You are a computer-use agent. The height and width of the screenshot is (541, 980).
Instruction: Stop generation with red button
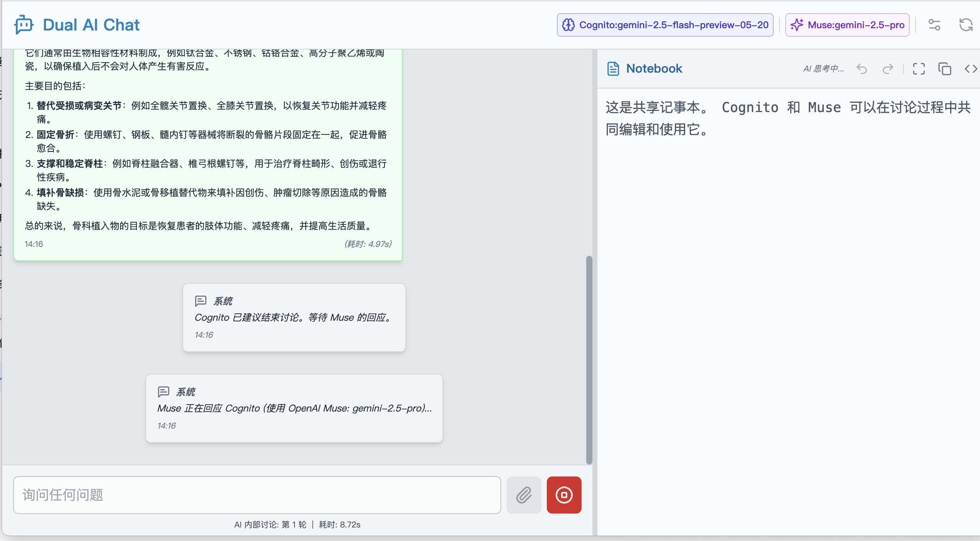pyautogui.click(x=564, y=495)
